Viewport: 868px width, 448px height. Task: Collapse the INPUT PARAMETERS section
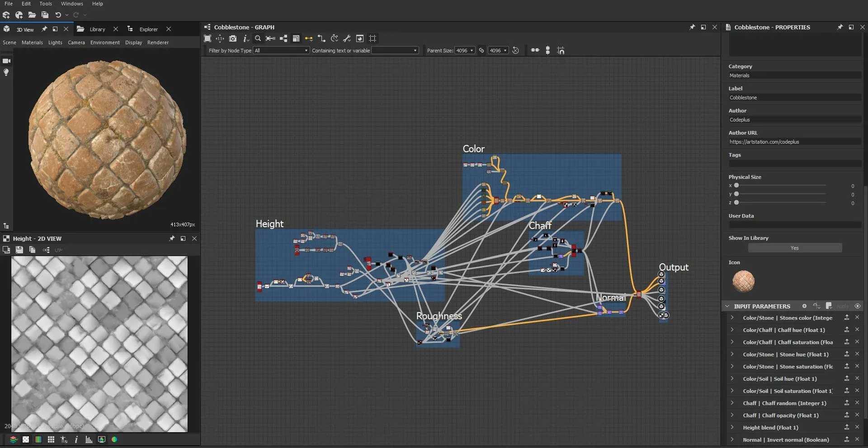[x=727, y=306]
